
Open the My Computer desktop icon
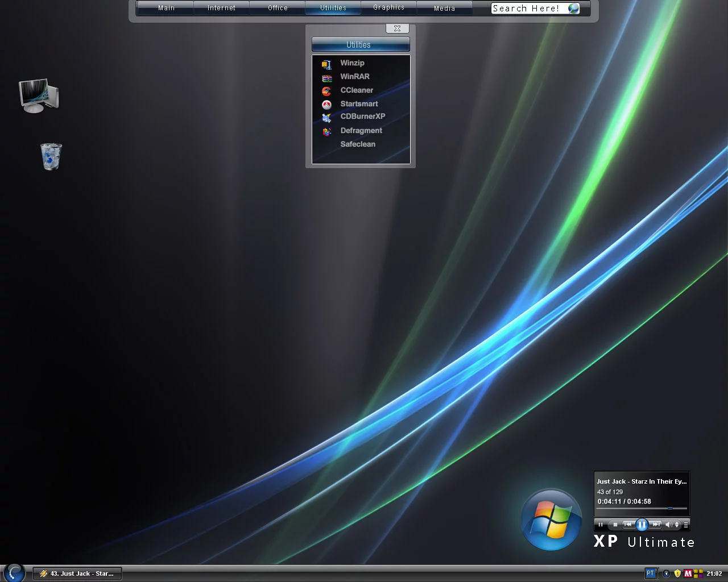click(x=39, y=95)
